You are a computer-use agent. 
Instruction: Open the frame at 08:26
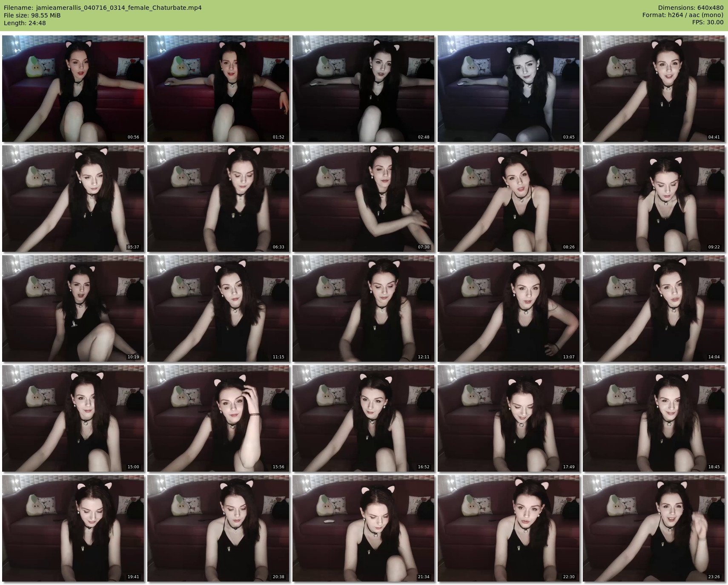click(508, 199)
